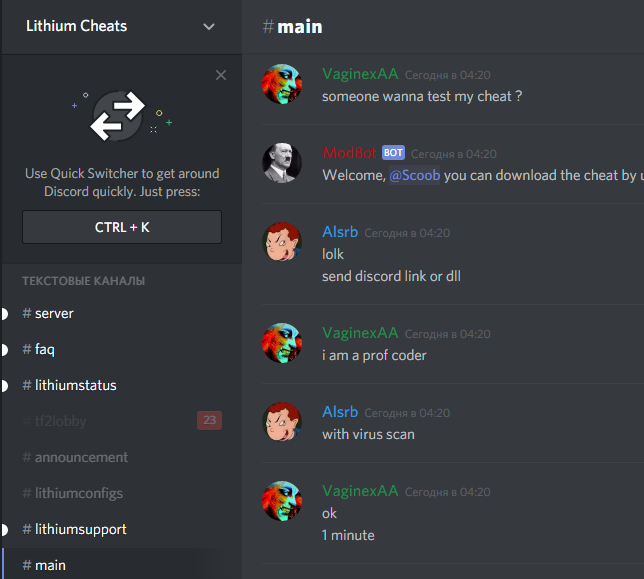Switch to the #faq channel
The width and height of the screenshot is (644, 579).
coord(121,349)
